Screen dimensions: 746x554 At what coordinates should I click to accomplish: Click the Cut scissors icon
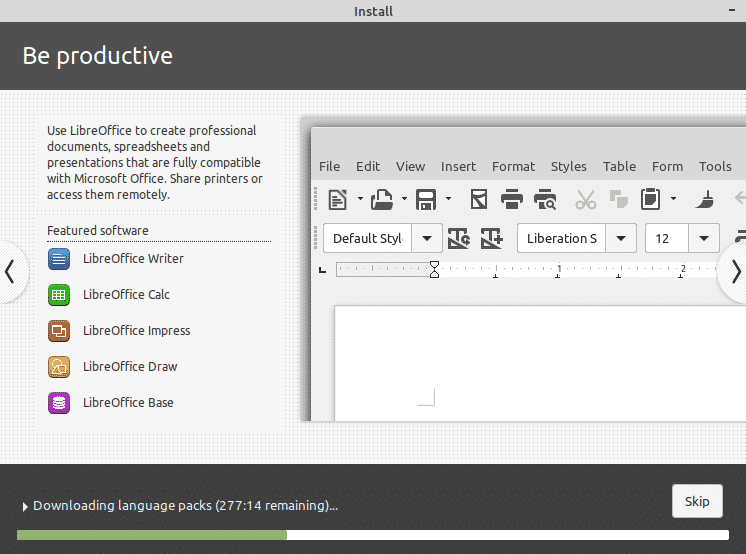pos(586,199)
